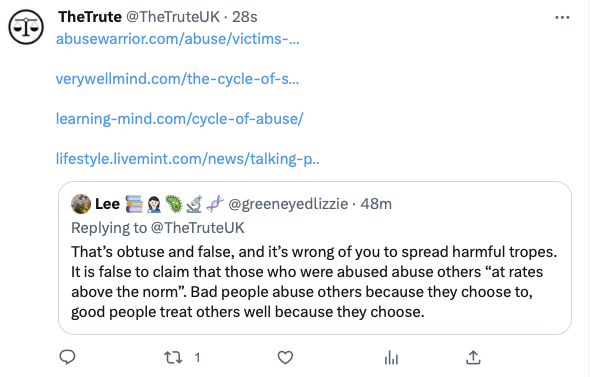Open the abusewarrior.com link
This screenshot has width=590, height=377.
coord(178,39)
